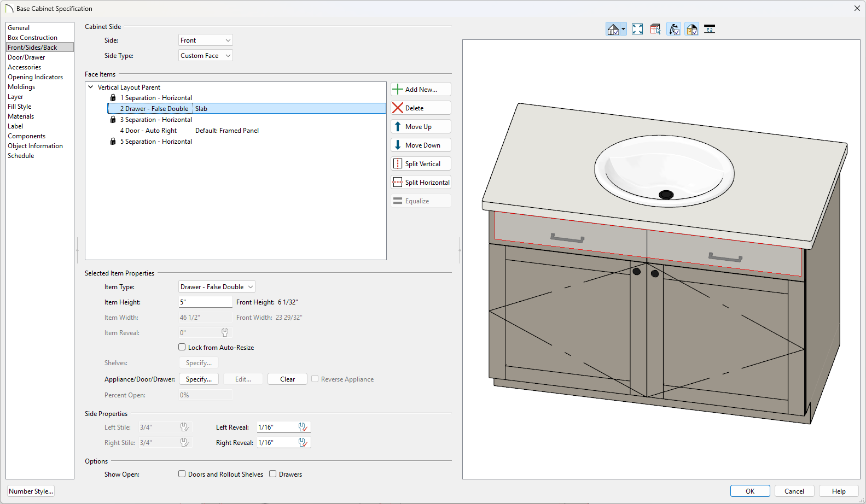Open the view type dropdown arrow beside house icon
The width and height of the screenshot is (866, 504).
coord(623,30)
